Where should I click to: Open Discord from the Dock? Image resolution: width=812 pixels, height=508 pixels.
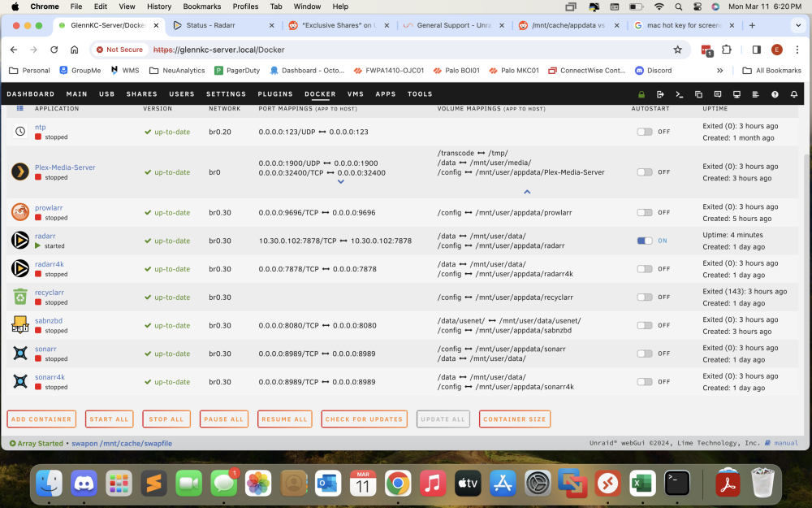point(84,484)
